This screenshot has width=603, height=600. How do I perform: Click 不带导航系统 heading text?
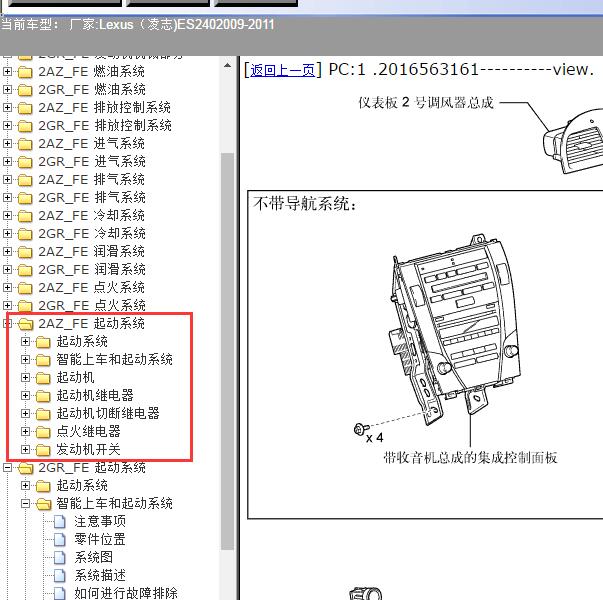pos(305,203)
